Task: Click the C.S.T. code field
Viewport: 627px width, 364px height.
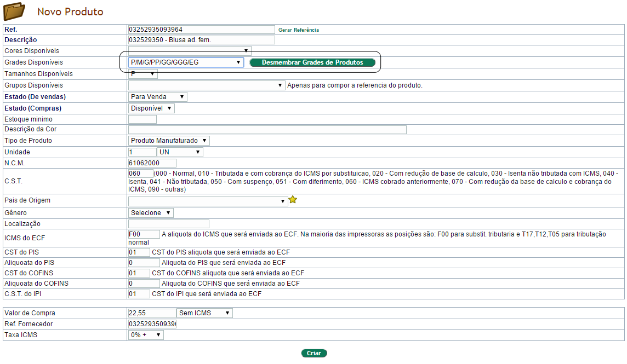Action: pos(141,174)
